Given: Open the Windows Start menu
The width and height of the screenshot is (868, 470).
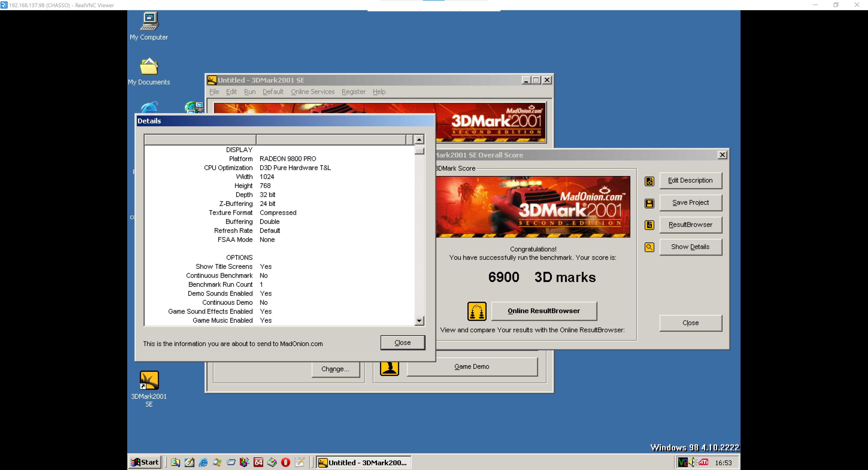Looking at the screenshot, I should click(145, 462).
